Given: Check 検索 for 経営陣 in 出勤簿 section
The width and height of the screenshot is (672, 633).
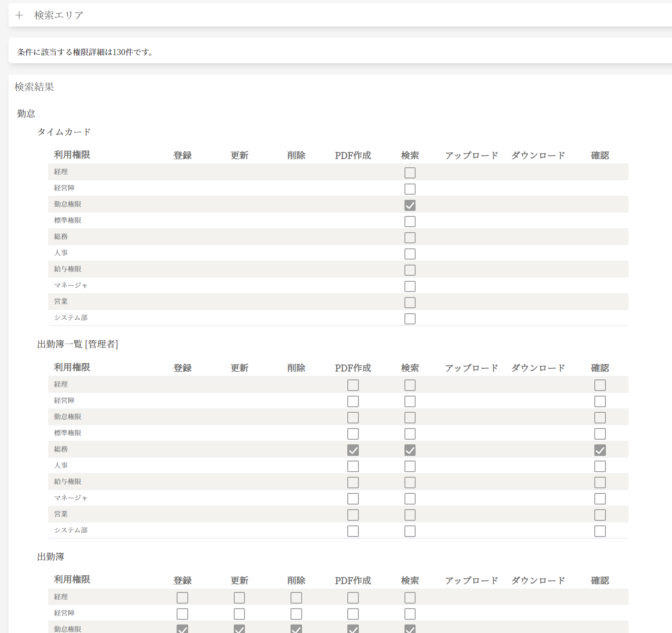Looking at the screenshot, I should pos(410,614).
